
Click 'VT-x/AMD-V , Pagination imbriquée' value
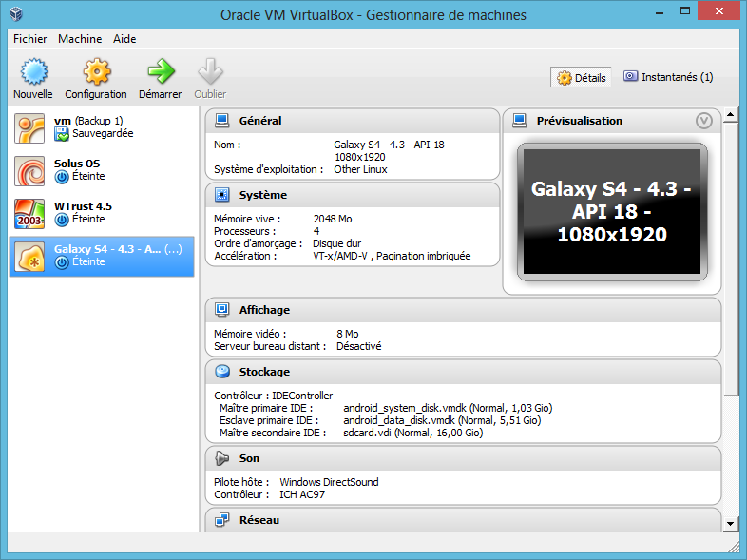392,256
